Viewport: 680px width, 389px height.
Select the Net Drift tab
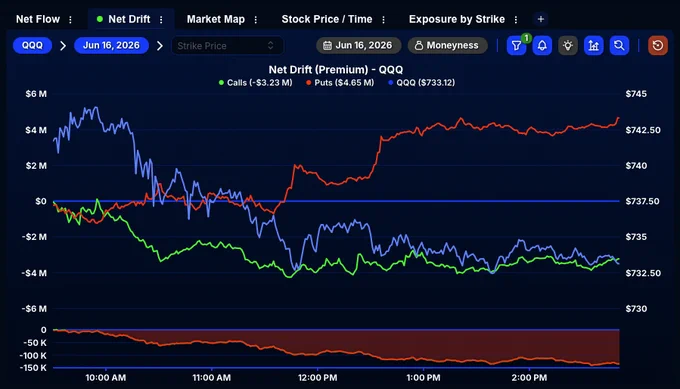pos(129,19)
